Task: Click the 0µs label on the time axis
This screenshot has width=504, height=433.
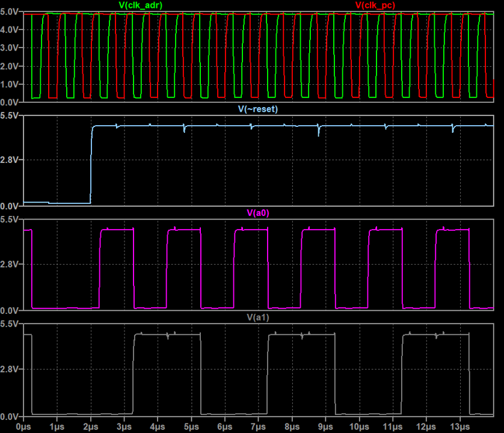Action: coord(23,426)
